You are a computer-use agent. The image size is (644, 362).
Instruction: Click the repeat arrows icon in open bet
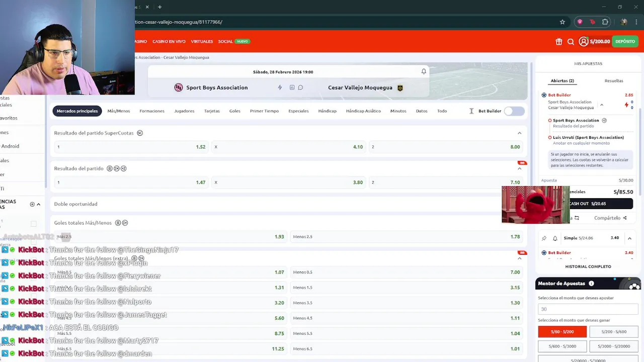577,218
